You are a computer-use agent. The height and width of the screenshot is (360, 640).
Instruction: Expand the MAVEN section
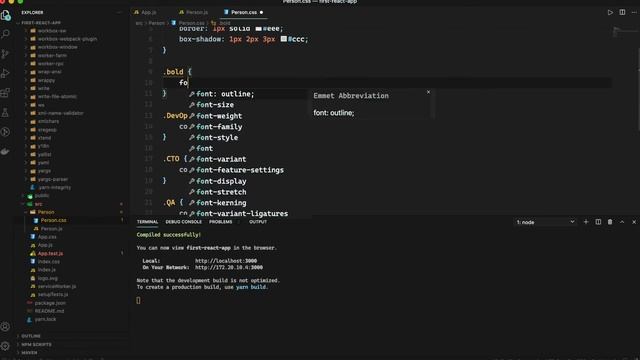(x=29, y=353)
